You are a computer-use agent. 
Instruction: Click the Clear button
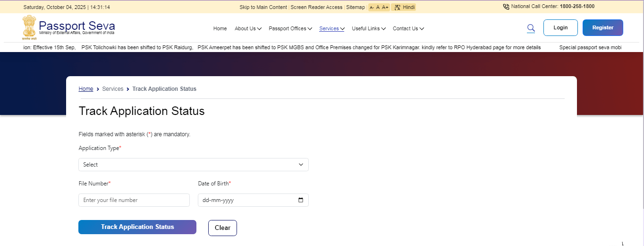coord(222,228)
